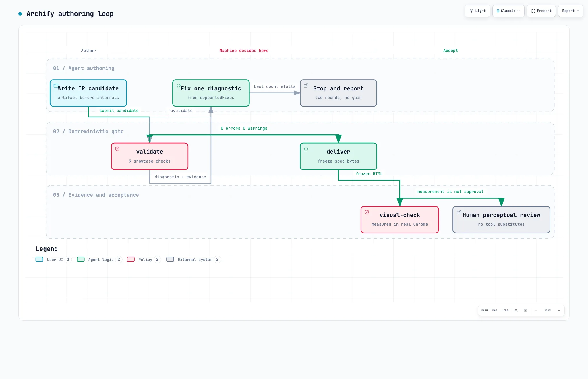Click the Present button
This screenshot has width=588, height=379.
(541, 11)
